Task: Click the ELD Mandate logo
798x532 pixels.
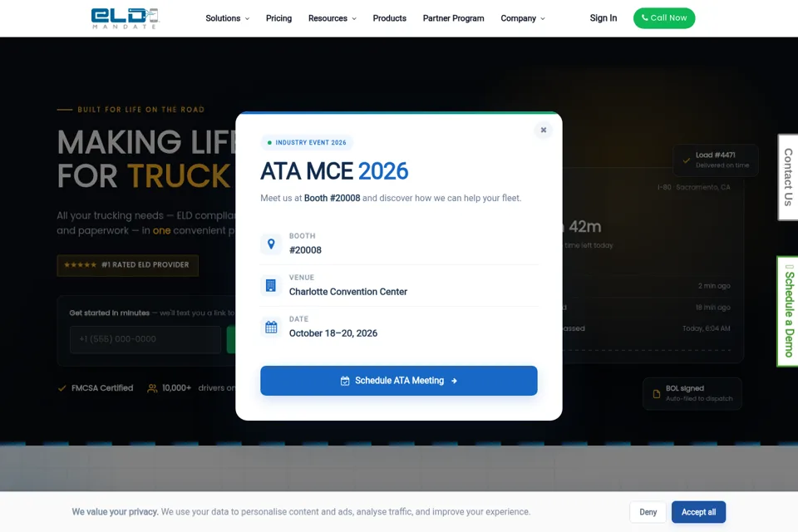Action: tap(125, 18)
